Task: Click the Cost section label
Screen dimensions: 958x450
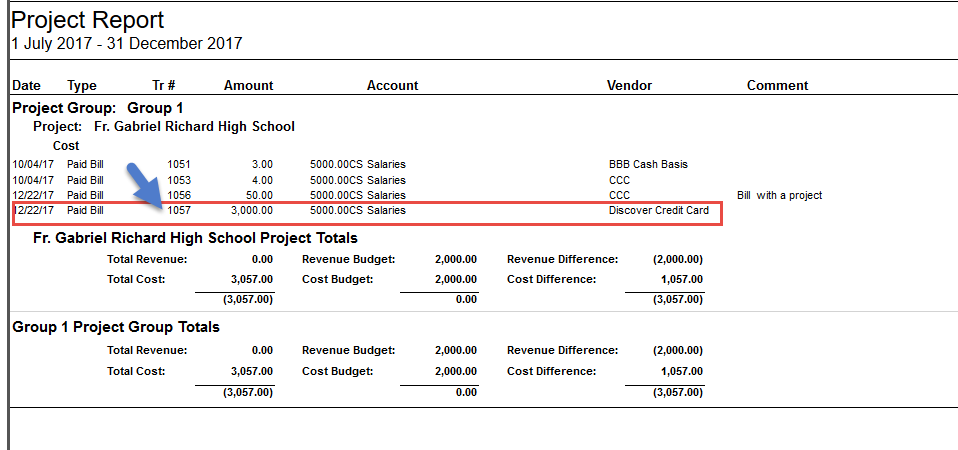Action: pos(66,146)
